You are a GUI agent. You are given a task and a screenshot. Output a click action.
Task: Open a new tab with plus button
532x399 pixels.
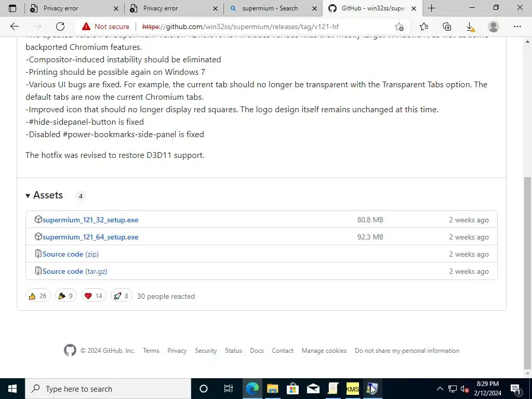(x=431, y=8)
